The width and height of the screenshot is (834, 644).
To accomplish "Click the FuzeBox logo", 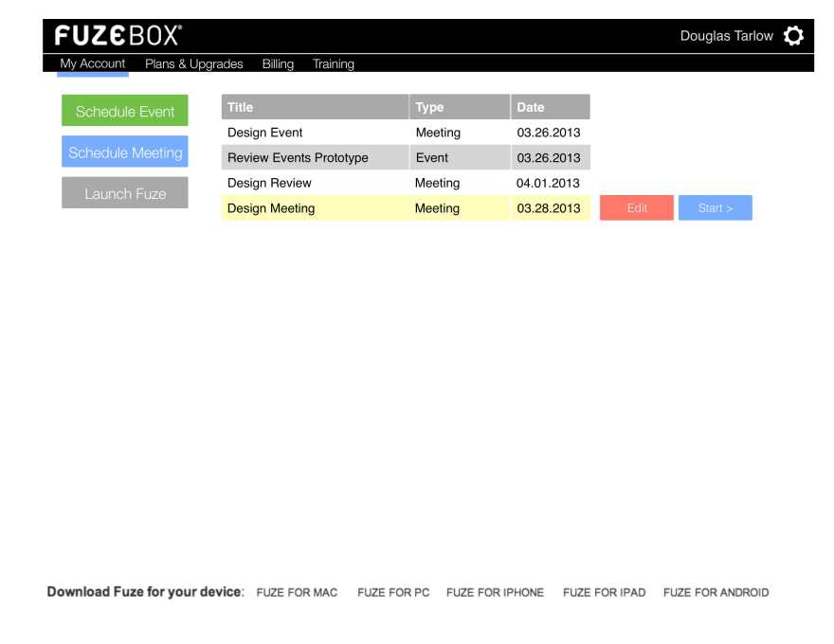I will pyautogui.click(x=118, y=36).
